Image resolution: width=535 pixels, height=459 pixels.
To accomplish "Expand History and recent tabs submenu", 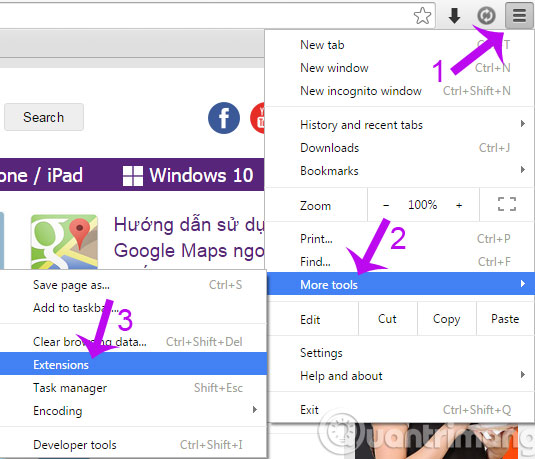I will tap(399, 125).
